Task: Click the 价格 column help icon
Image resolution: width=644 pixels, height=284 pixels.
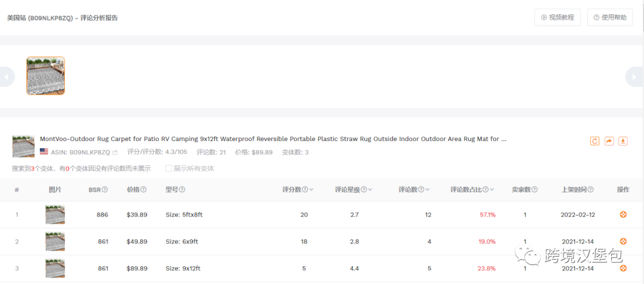Action: tap(143, 190)
